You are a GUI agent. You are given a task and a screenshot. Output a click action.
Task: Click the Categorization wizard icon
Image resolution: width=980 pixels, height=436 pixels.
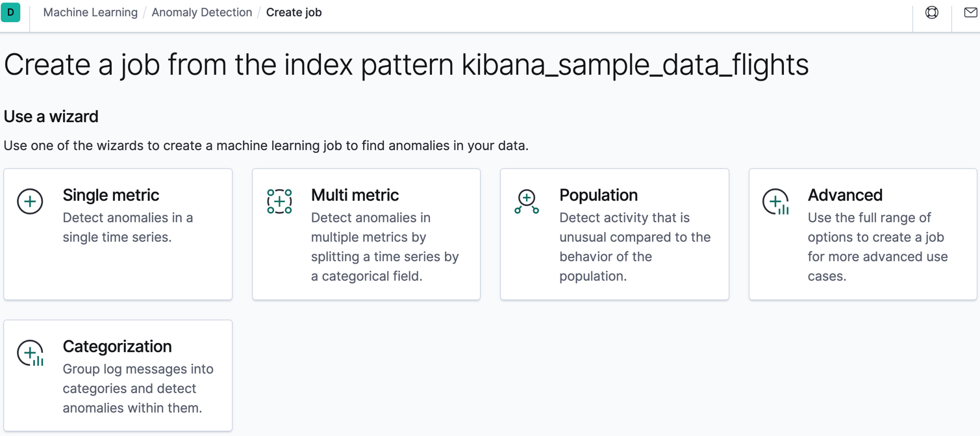[30, 353]
